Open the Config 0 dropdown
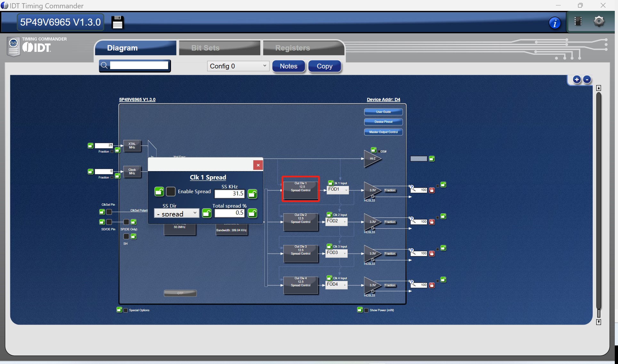The width and height of the screenshot is (618, 364). point(238,66)
